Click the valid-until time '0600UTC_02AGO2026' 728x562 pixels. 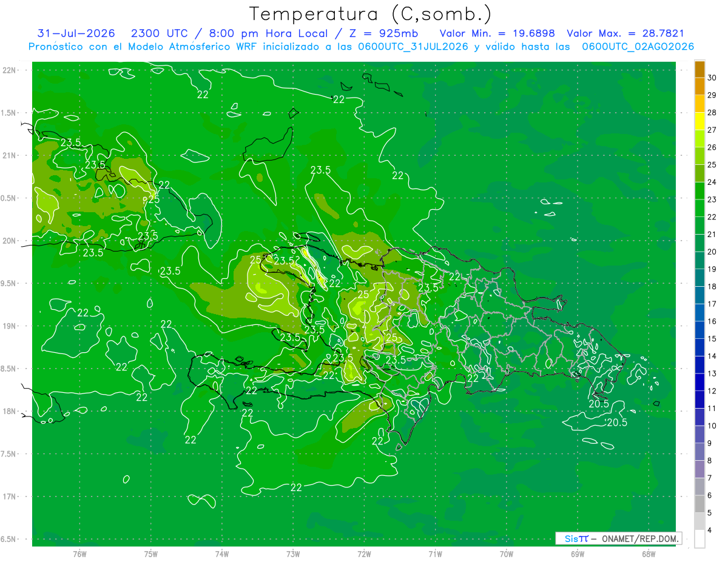pyautogui.click(x=638, y=47)
